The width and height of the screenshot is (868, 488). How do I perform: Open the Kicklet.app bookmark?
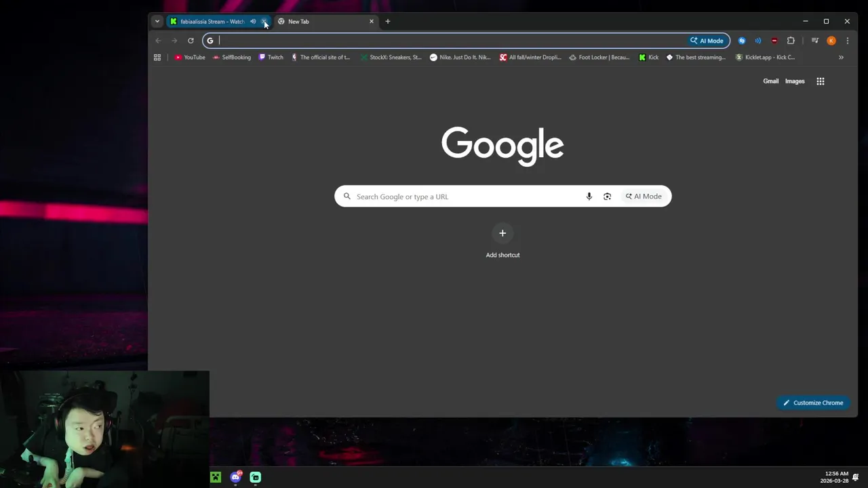click(x=766, y=58)
